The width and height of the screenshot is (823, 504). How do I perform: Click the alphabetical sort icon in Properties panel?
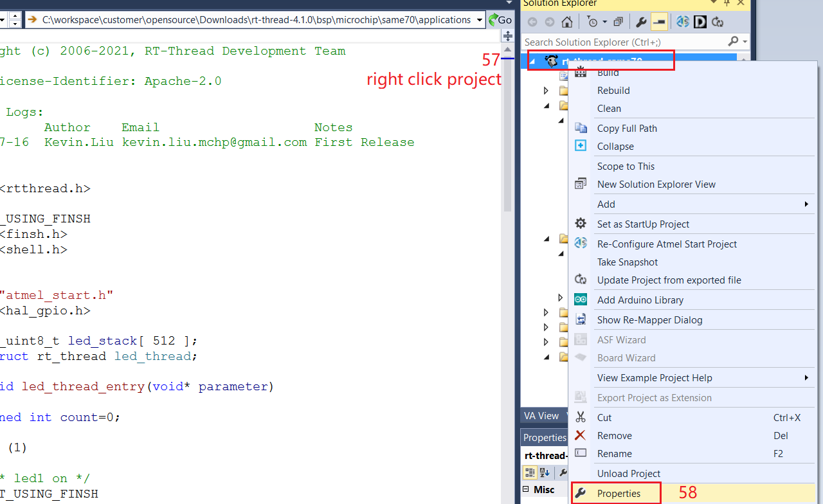pyautogui.click(x=545, y=473)
